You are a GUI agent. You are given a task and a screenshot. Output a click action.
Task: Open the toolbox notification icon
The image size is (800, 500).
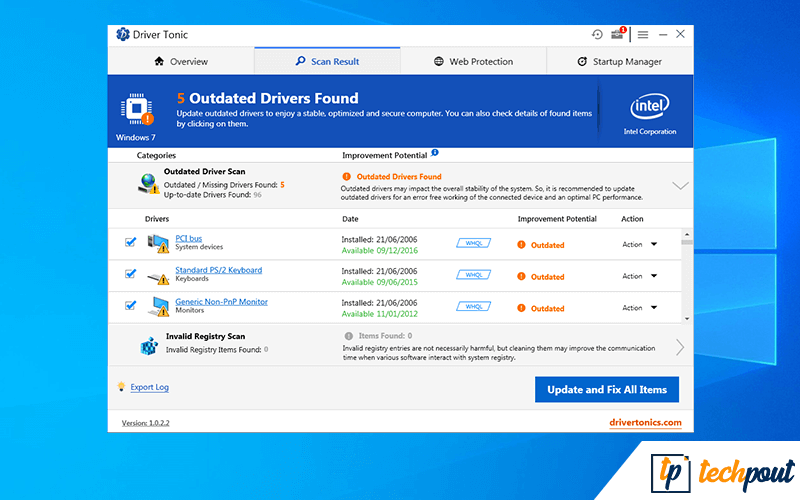click(618, 34)
